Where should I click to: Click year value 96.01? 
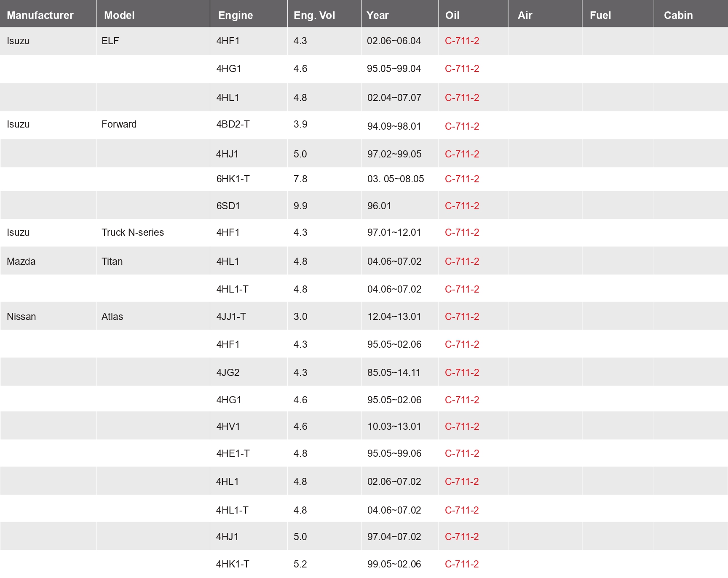pos(379,206)
